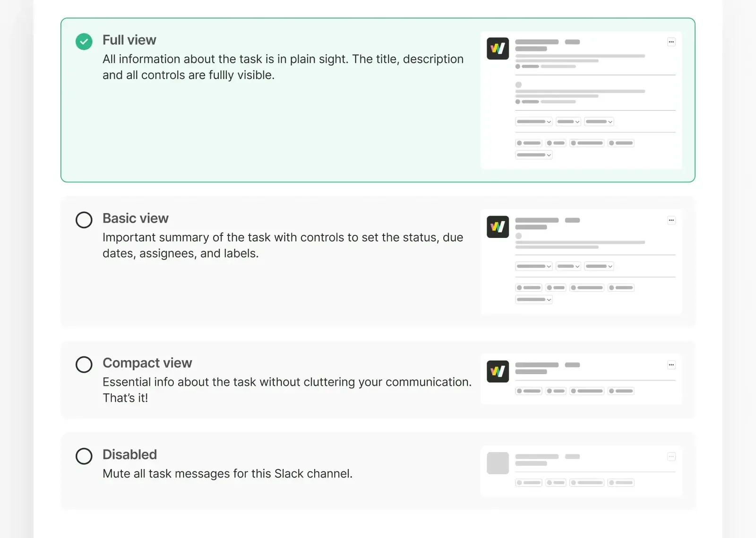Click the Full view heading
Viewport: 756px width, 538px height.
[x=129, y=40]
